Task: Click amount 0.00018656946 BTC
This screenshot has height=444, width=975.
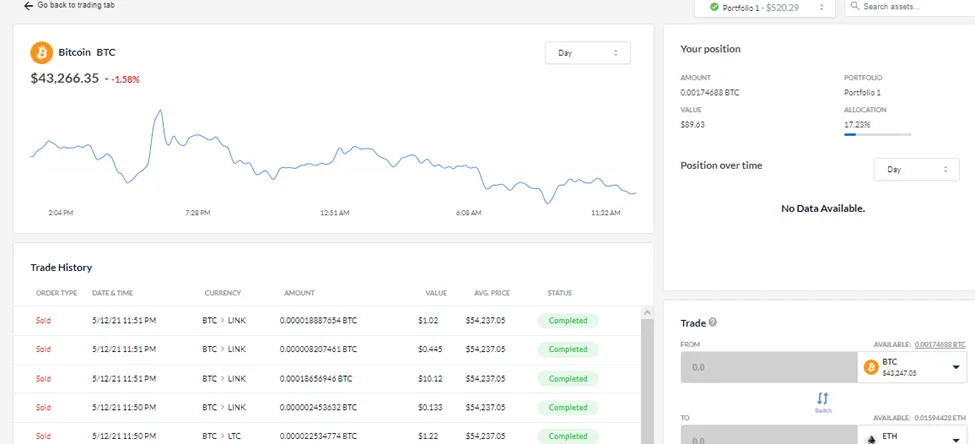Action: click(317, 379)
